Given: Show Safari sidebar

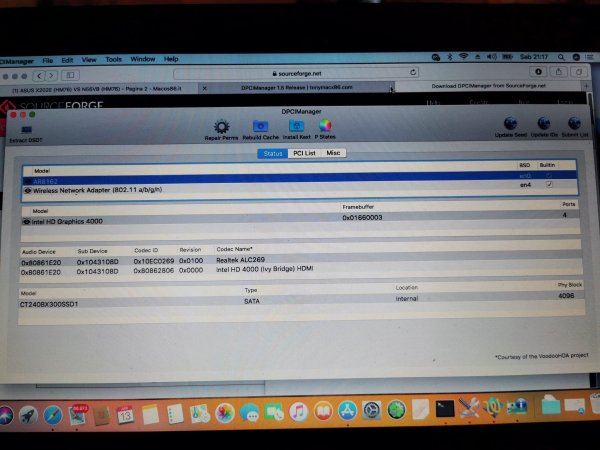Looking at the screenshot, I should click(70, 75).
